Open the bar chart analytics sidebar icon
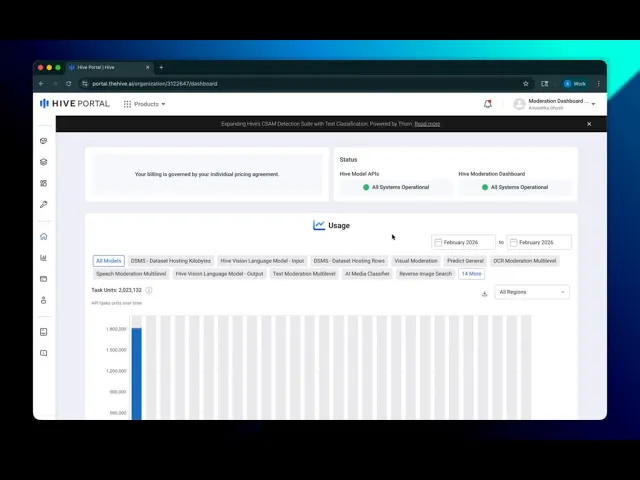640x480 pixels. 44,258
